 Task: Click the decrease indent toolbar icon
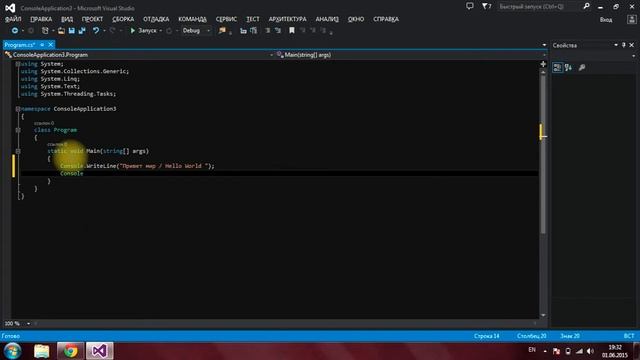pos(243,31)
